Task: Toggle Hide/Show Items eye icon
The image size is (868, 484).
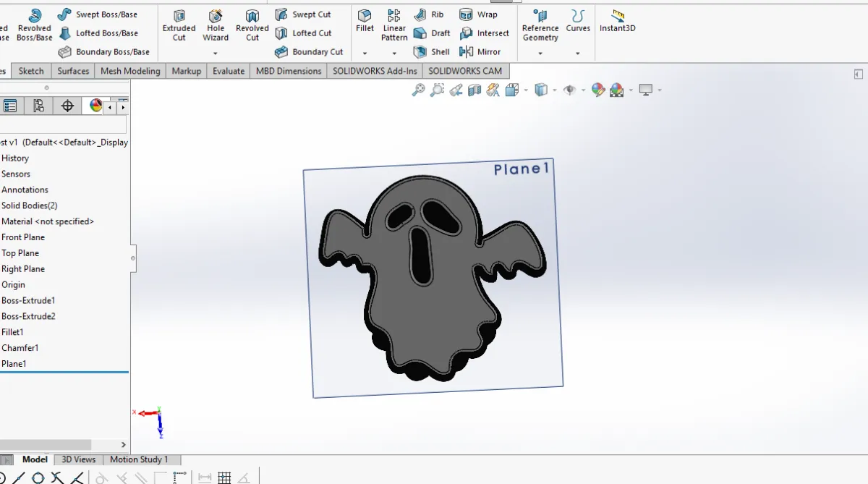Action: pos(570,90)
